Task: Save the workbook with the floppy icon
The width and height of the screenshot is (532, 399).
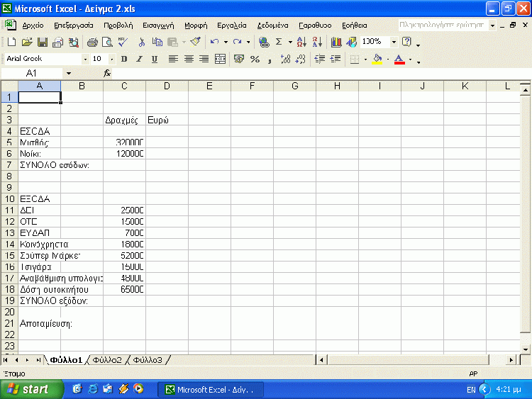Action: 43,42
